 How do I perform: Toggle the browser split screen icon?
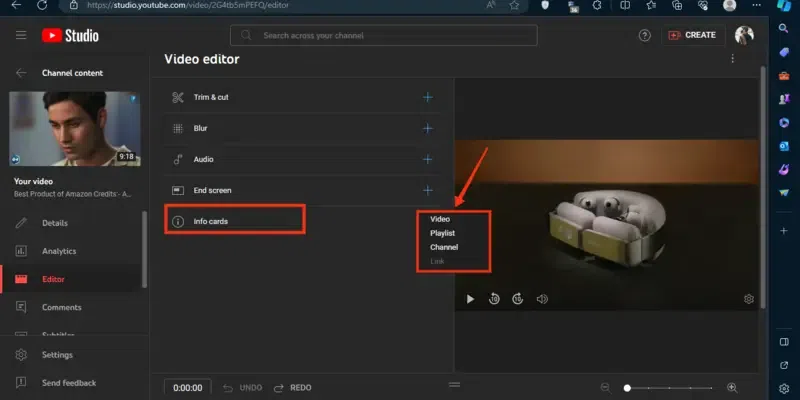pos(624,5)
